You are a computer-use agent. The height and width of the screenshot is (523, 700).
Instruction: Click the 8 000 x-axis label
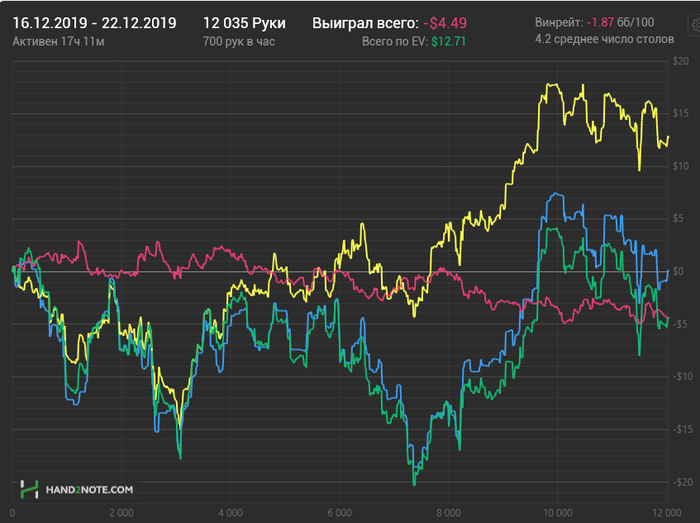tap(449, 513)
